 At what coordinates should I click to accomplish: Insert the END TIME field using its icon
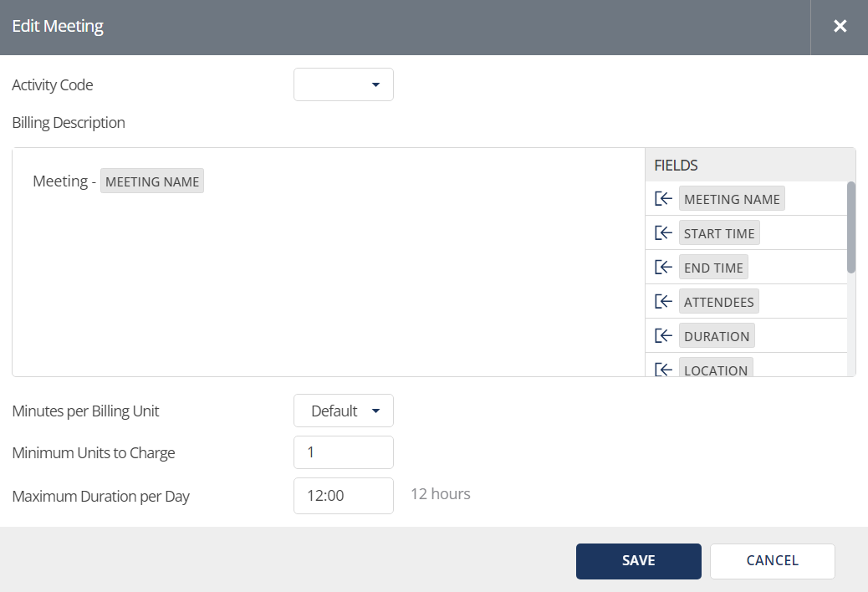click(x=663, y=267)
